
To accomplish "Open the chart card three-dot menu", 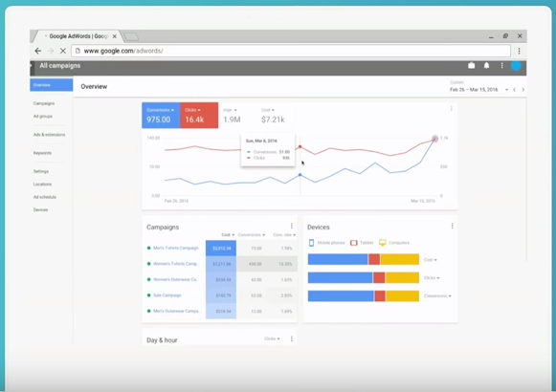I will 452,109.
